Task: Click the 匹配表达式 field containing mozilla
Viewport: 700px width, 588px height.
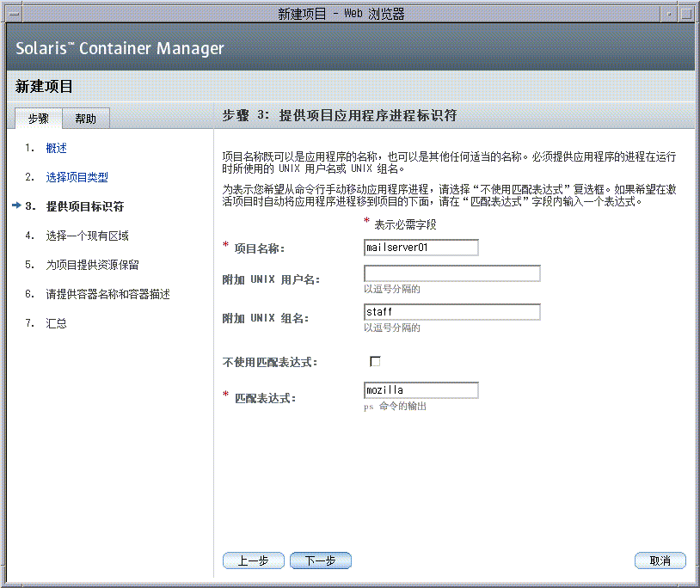Action: 421,390
